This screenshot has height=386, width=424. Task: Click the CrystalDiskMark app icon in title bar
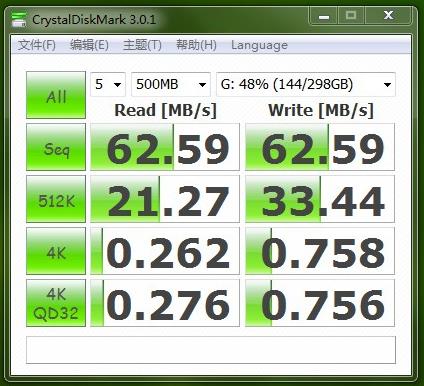tap(18, 19)
